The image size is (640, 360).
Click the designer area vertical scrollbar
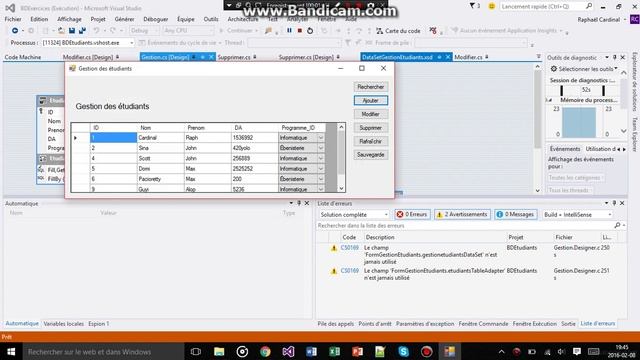pos(538,128)
